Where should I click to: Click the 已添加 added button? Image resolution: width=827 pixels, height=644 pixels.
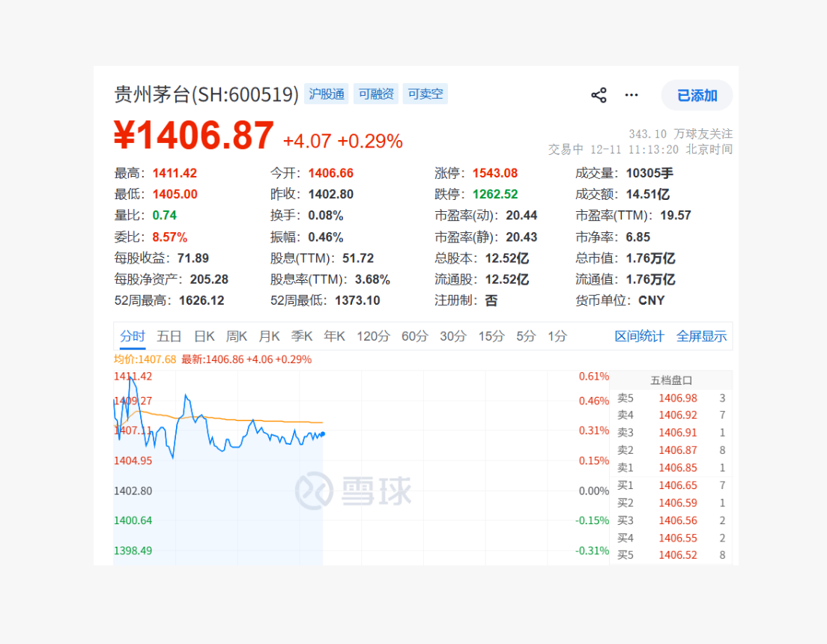tap(697, 96)
